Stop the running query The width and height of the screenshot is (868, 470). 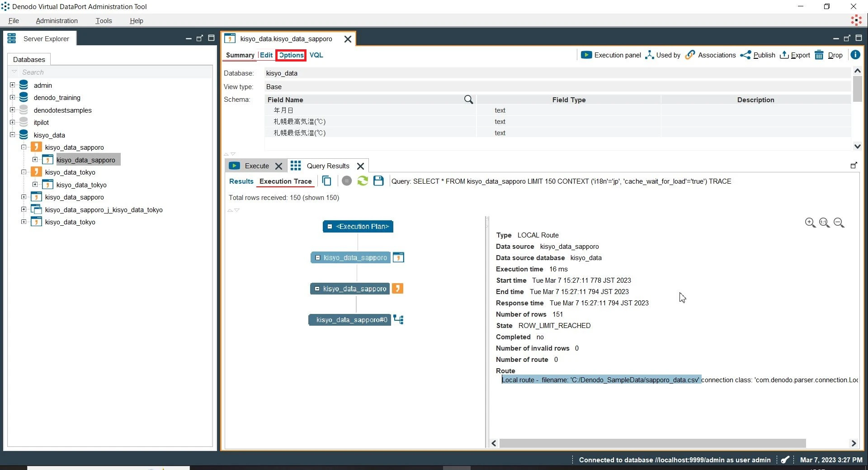347,181
